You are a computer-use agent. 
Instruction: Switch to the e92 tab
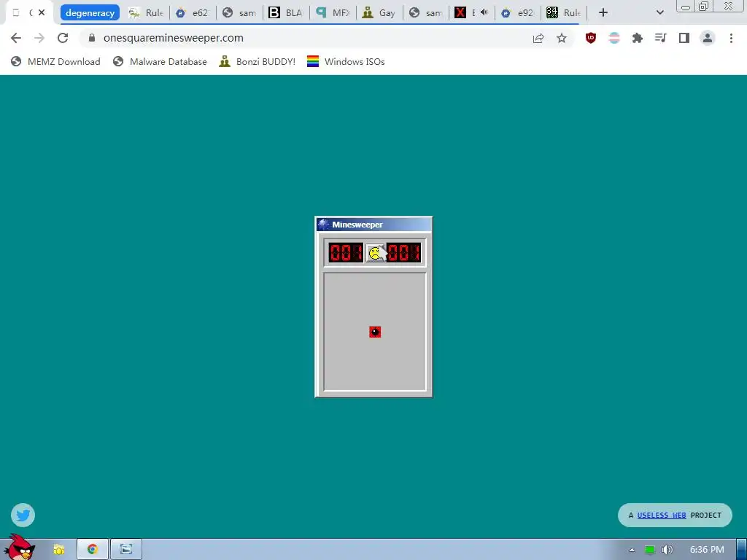(517, 13)
